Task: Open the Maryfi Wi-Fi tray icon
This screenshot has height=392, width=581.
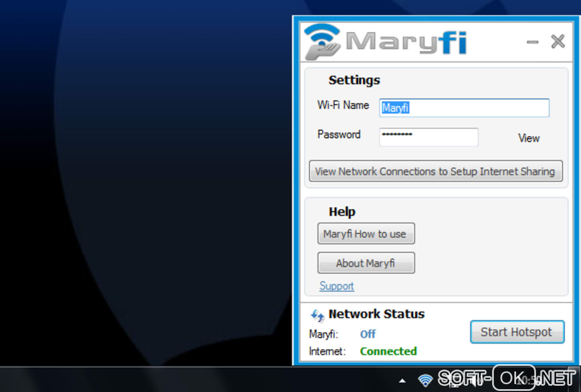Action: coord(425,380)
